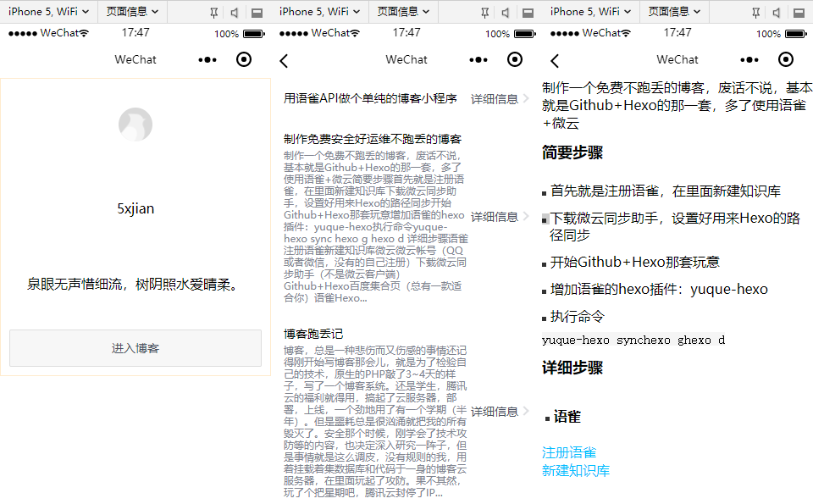Click the 简要步骤 heading
The width and height of the screenshot is (813, 504).
(572, 152)
